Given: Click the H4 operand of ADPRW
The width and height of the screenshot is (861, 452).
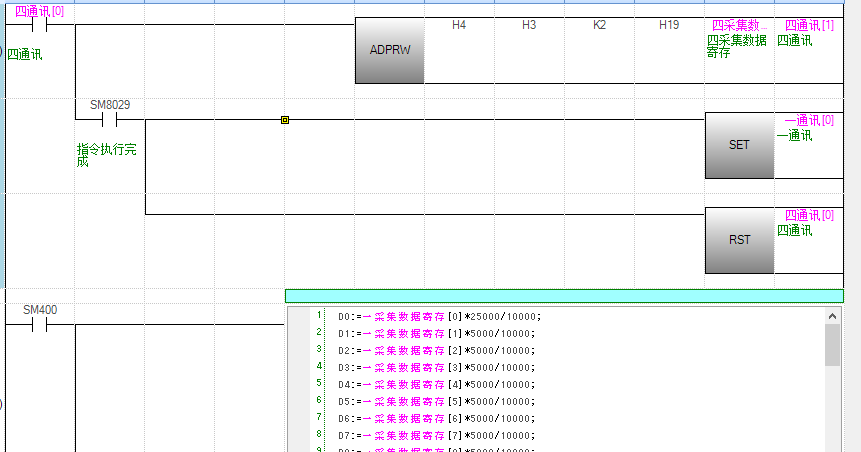Looking at the screenshot, I should [459, 24].
